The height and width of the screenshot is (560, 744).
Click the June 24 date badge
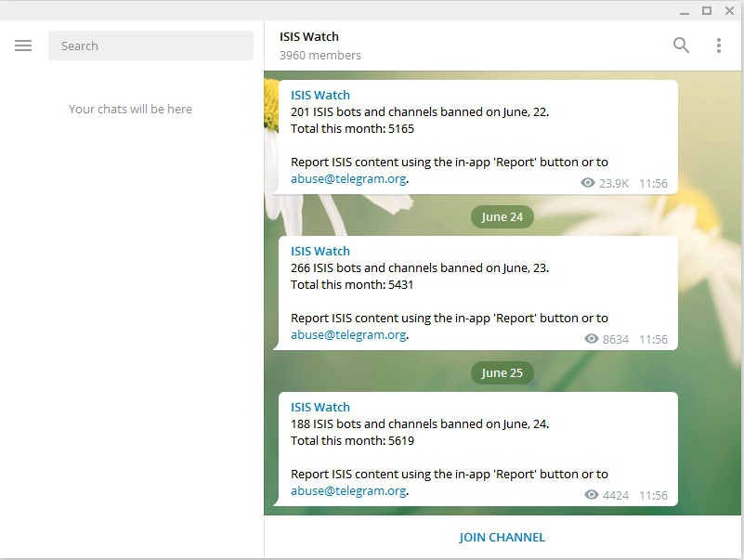coord(503,216)
